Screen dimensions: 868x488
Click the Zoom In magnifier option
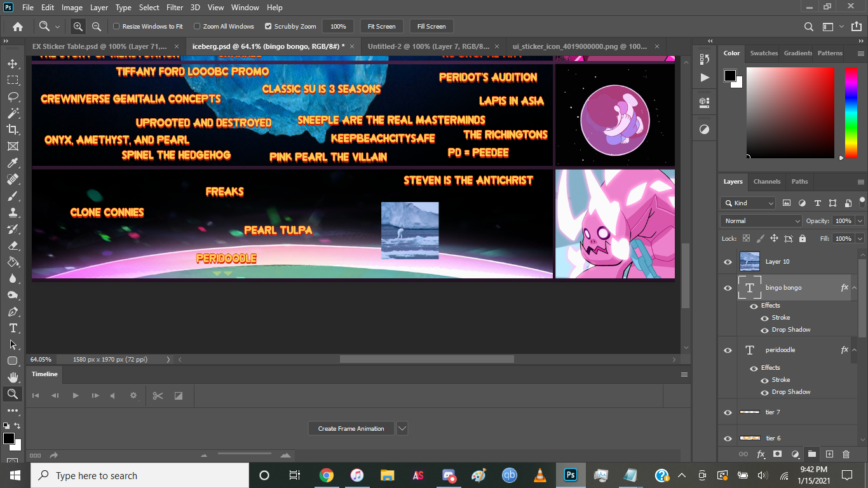tap(78, 27)
